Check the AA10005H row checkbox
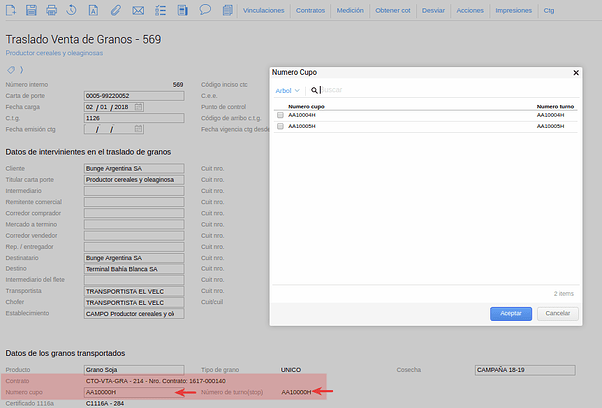 point(280,127)
